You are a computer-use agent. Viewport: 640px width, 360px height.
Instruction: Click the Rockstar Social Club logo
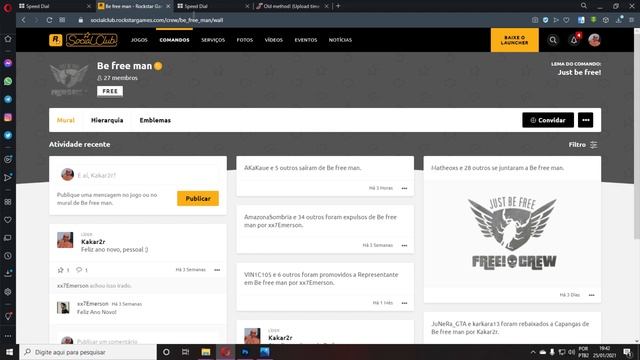84,40
